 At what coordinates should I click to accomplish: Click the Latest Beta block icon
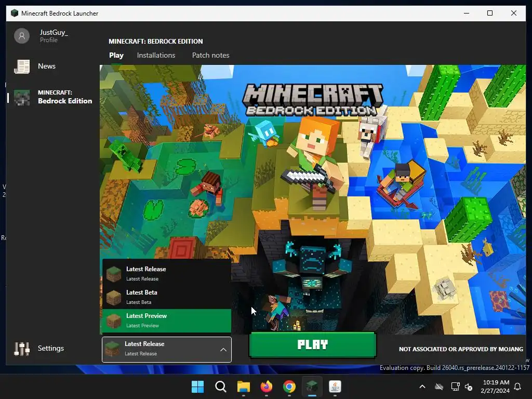114,297
